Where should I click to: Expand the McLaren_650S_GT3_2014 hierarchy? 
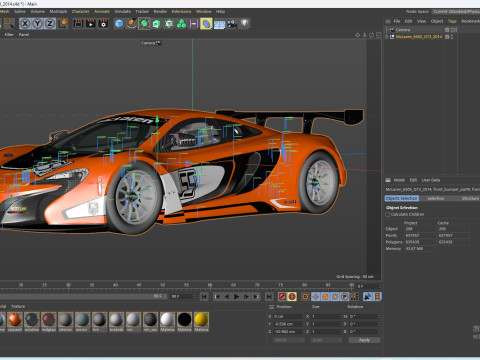coord(387,37)
